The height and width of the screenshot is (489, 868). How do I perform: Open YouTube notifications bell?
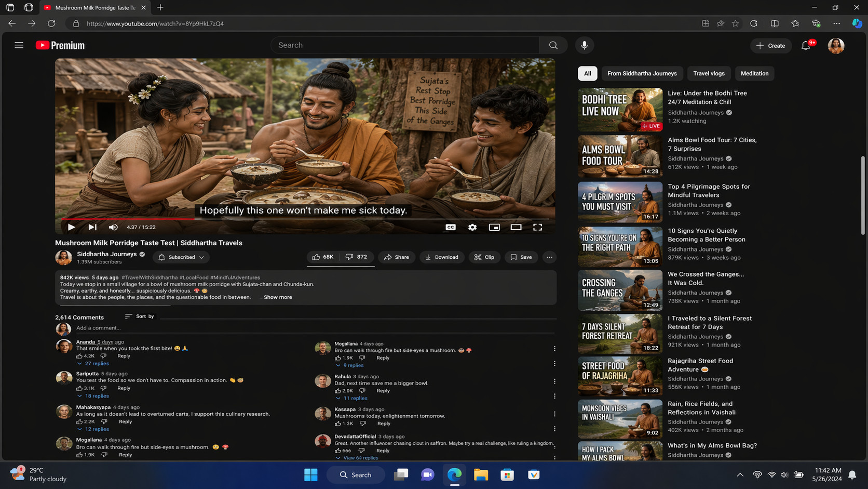(x=806, y=46)
